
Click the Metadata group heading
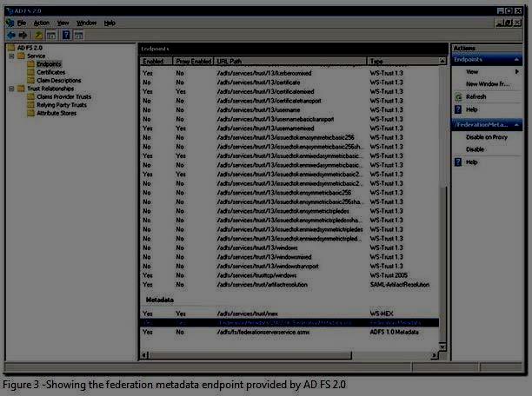coord(159,300)
